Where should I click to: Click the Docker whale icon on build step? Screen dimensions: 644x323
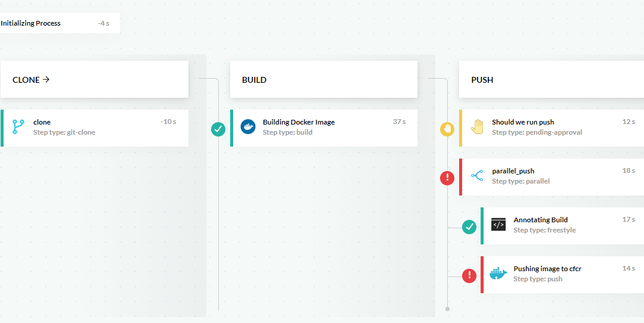[x=248, y=127]
